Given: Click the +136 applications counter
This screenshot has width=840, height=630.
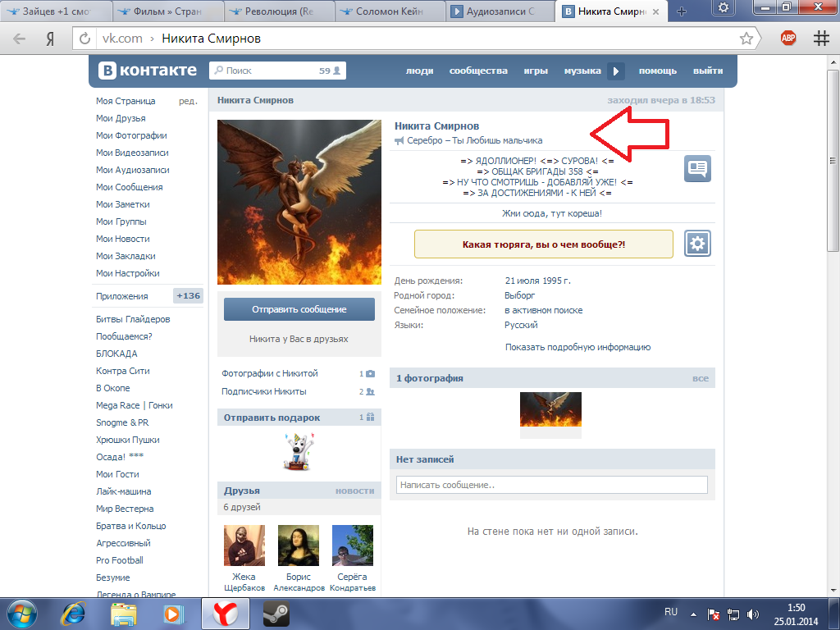Looking at the screenshot, I should [x=188, y=295].
